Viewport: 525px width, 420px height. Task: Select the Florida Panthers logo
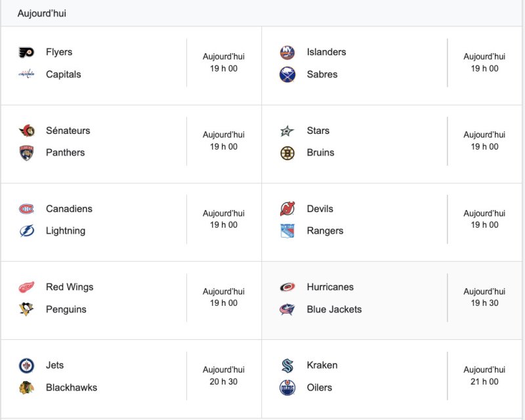coord(26,153)
